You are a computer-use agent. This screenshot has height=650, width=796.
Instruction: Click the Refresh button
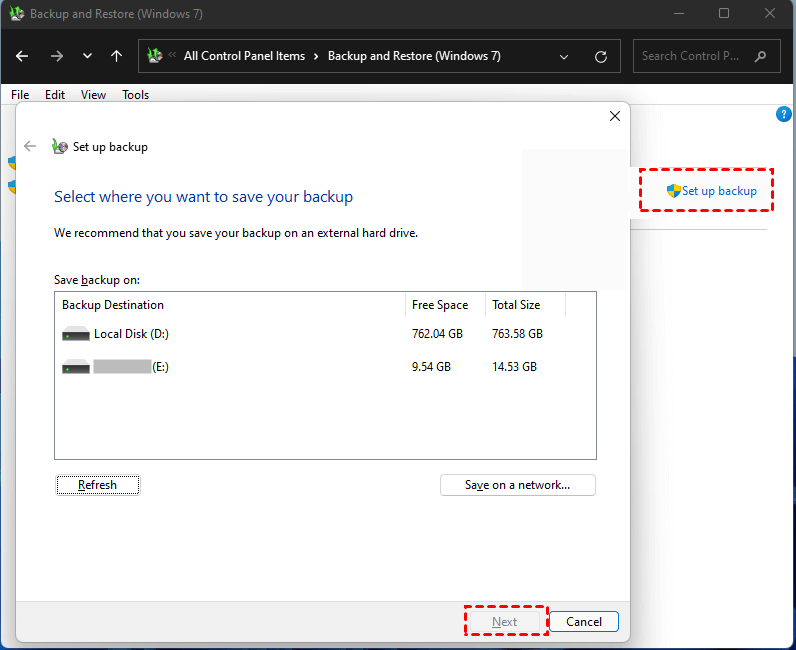click(x=97, y=485)
